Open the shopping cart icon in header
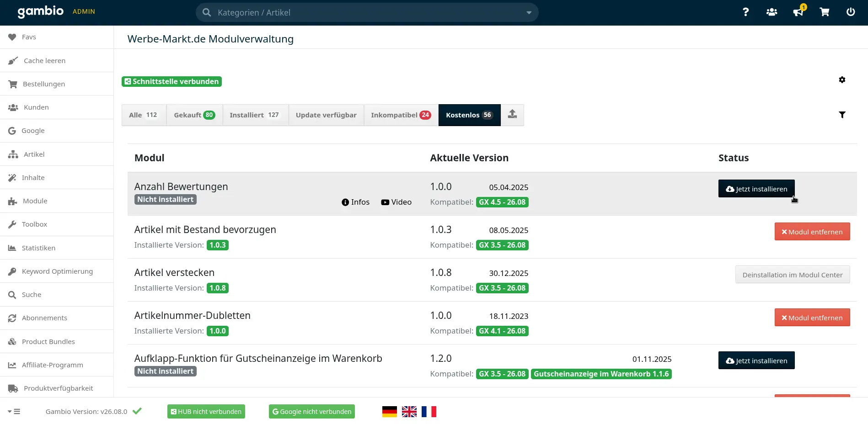868x424 pixels. [825, 12]
